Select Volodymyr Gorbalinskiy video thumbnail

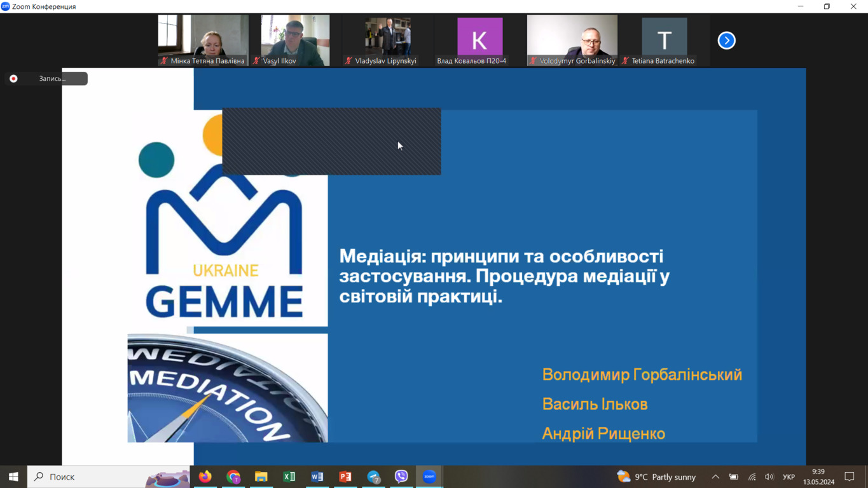pyautogui.click(x=572, y=41)
